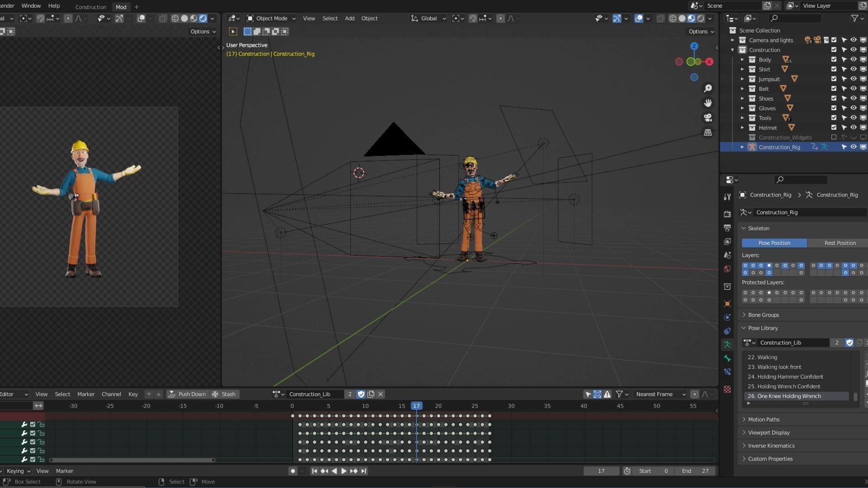Open the View Layer properties tab
868x488 pixels.
(x=727, y=241)
